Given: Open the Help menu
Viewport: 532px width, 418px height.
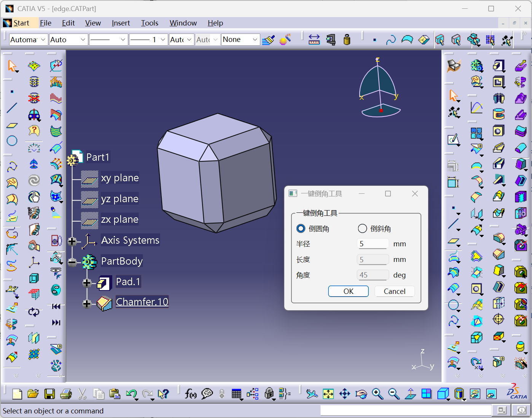Looking at the screenshot, I should pos(215,23).
